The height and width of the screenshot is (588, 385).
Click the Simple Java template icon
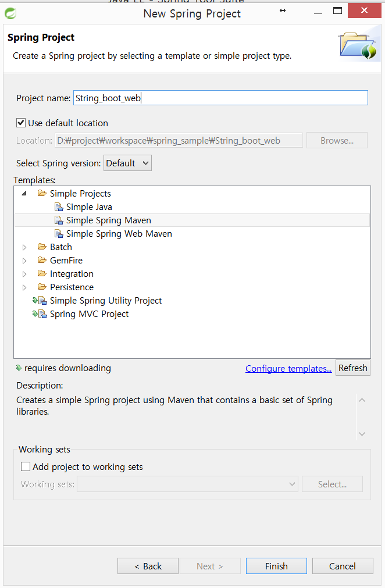tap(59, 207)
